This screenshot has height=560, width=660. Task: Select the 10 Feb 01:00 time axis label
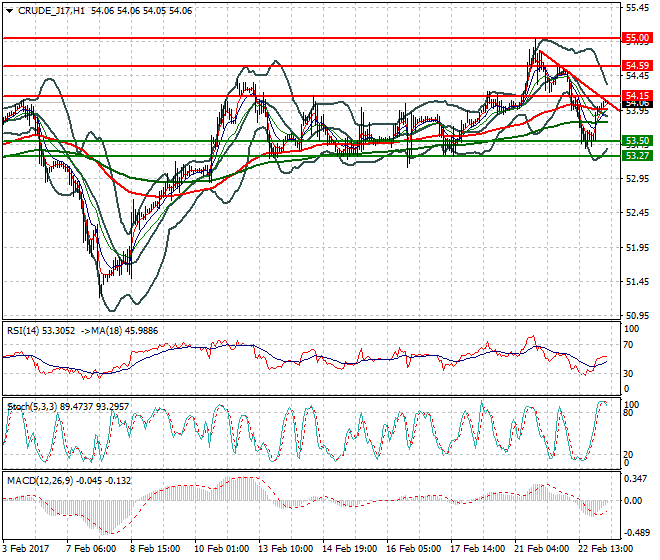pyautogui.click(x=221, y=549)
